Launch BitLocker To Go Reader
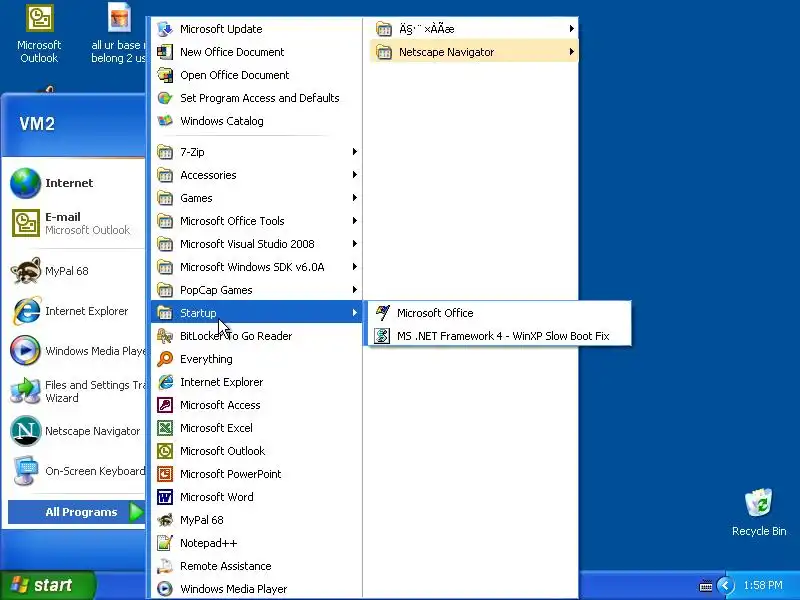 click(257, 336)
